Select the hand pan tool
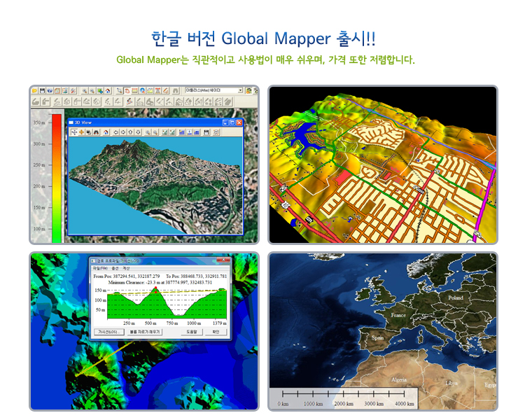The image size is (525, 420). [127, 91]
